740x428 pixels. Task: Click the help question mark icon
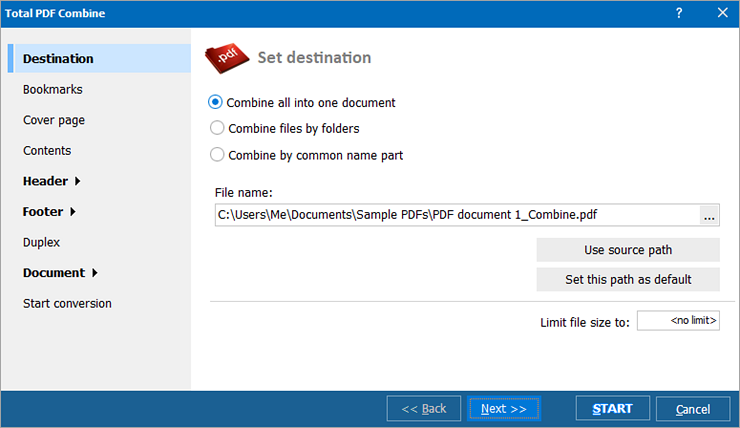(x=679, y=13)
